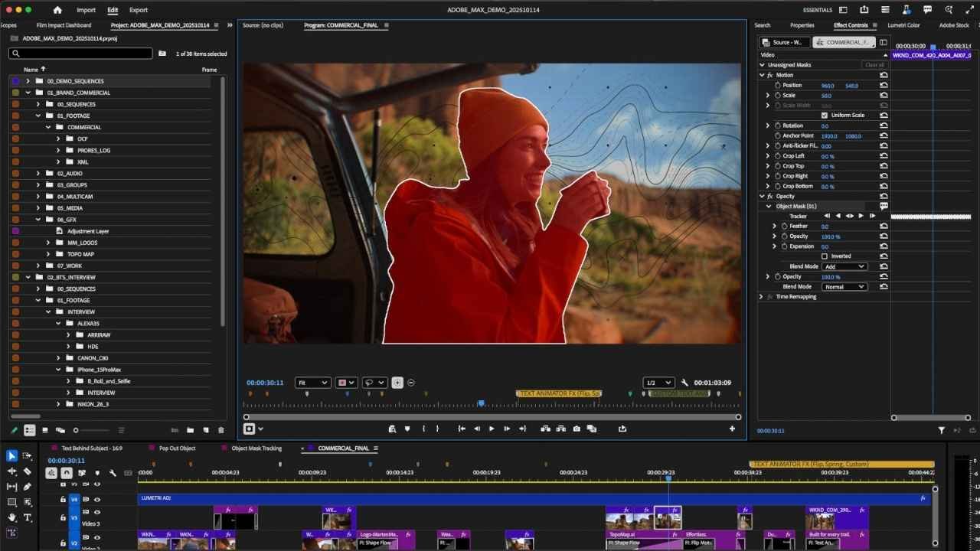Activate the Type tool
The width and height of the screenshot is (980, 551).
click(x=28, y=519)
